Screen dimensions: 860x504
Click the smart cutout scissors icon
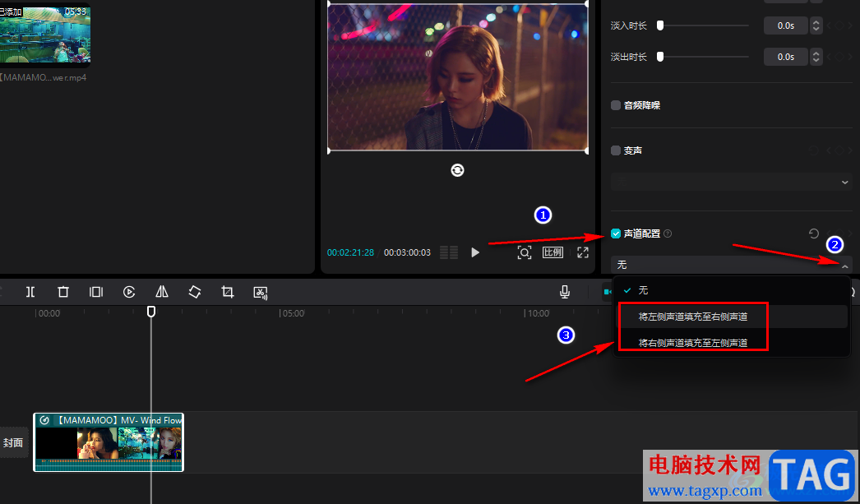(261, 293)
